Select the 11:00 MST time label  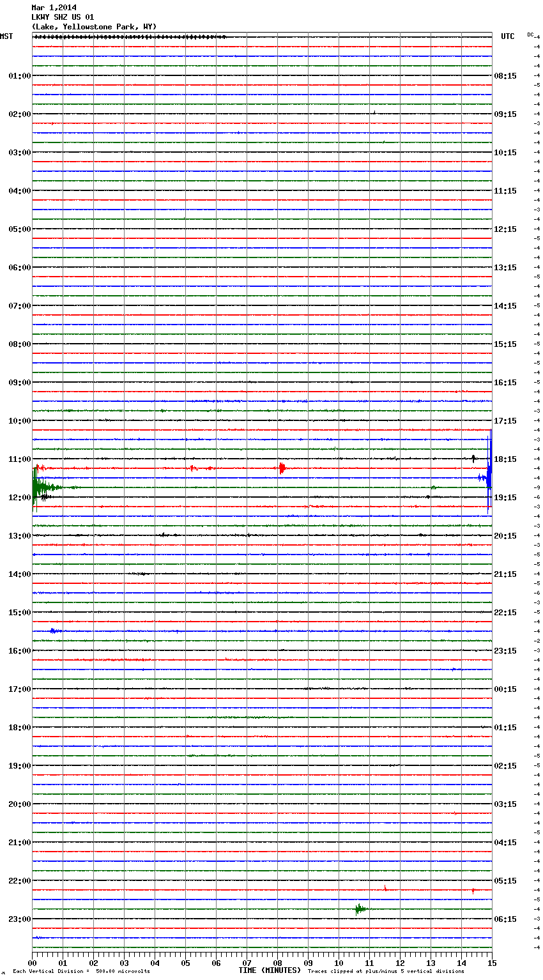pos(19,459)
